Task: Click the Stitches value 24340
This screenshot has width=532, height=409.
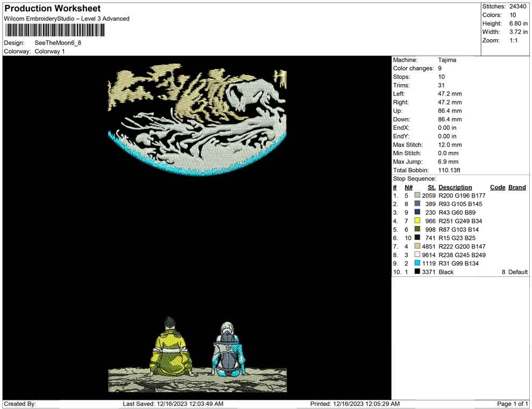Action: click(x=517, y=6)
